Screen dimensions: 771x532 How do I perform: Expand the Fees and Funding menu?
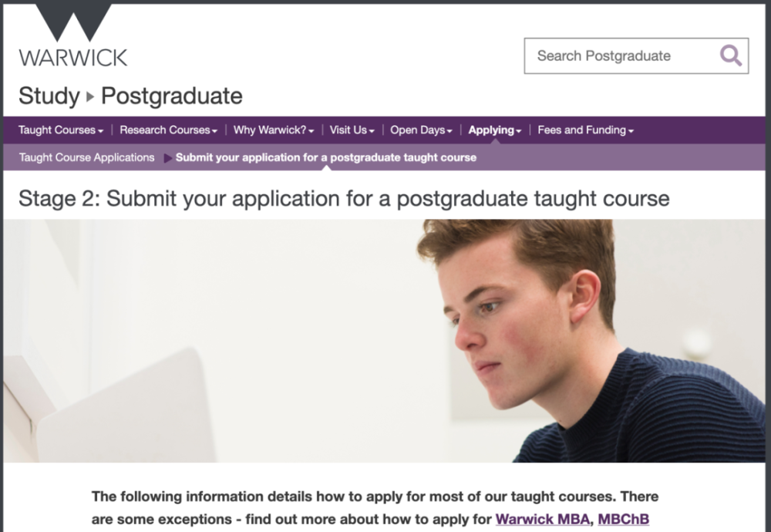tap(586, 130)
